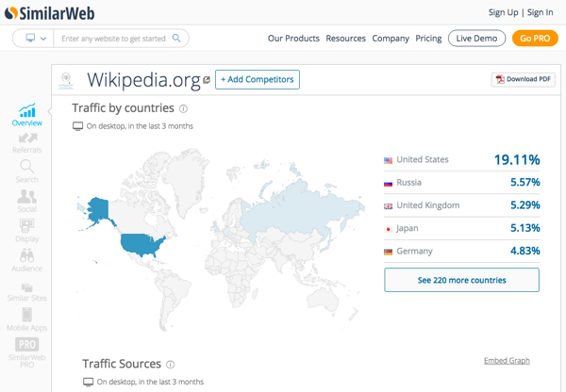Click the search magnifier icon

(x=176, y=38)
